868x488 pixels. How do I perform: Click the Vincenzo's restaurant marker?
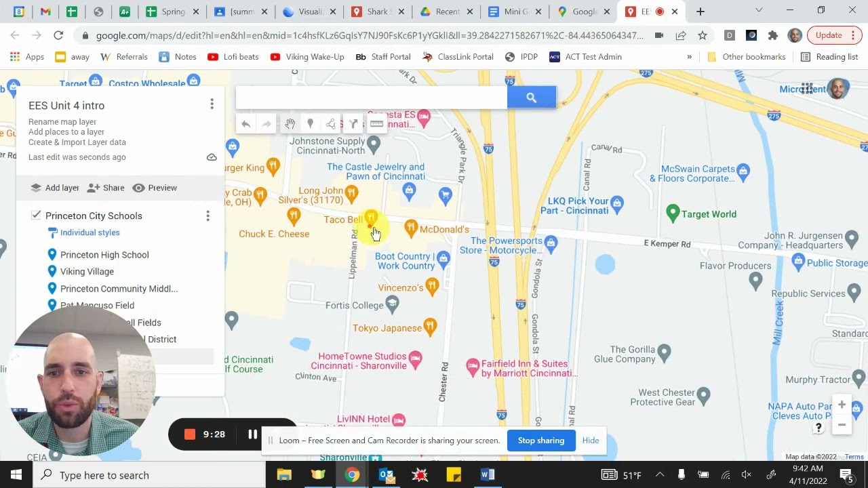coord(432,286)
